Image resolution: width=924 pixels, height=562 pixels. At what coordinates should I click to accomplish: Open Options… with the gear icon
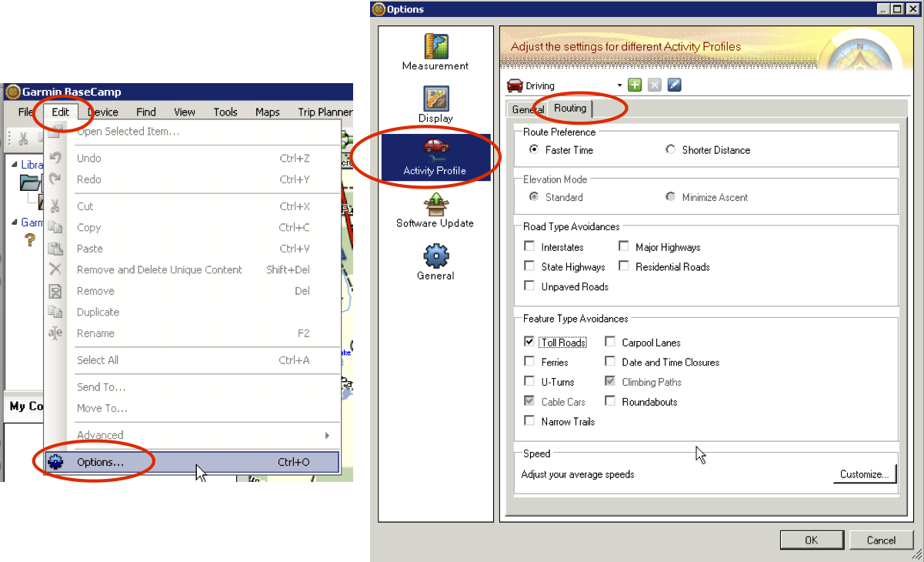coord(192,462)
